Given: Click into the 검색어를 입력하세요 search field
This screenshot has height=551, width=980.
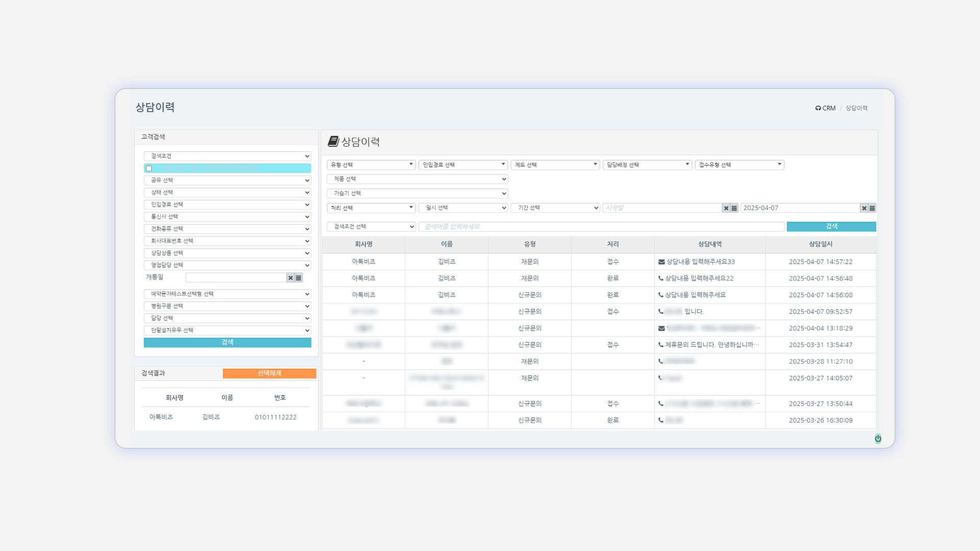Looking at the screenshot, I should pos(601,227).
